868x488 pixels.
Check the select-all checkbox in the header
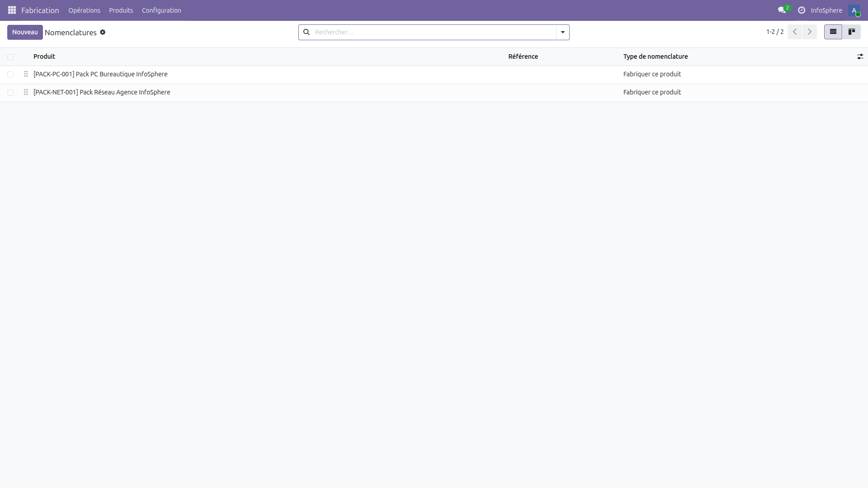10,56
